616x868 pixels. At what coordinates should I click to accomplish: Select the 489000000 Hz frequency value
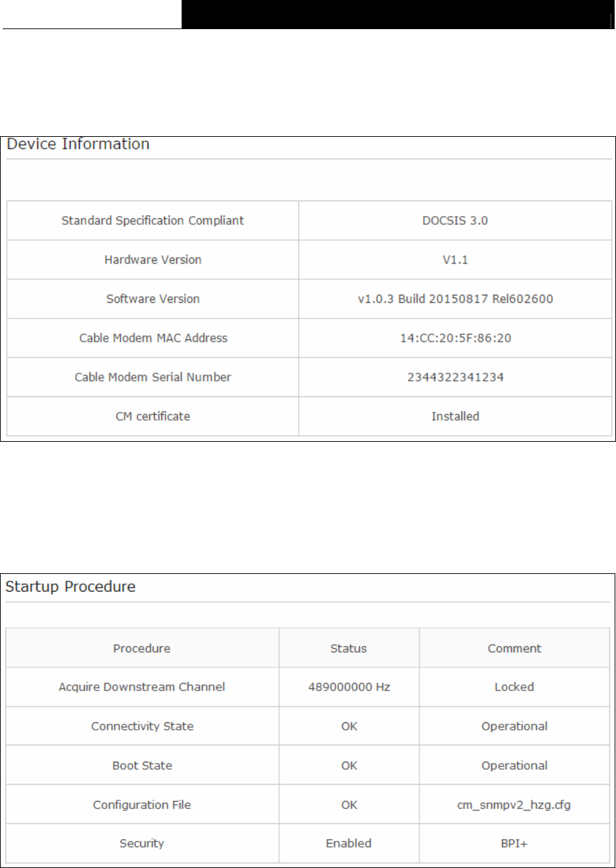(348, 687)
